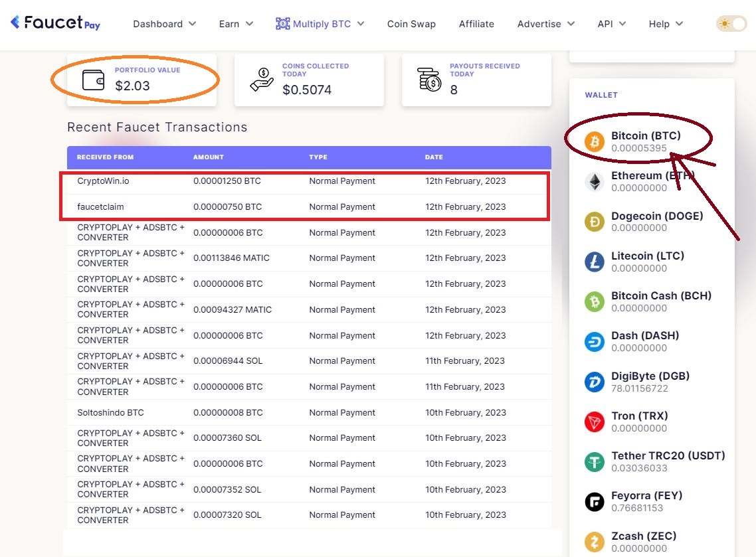Viewport: 756px width, 557px height.
Task: Click the 78.01156722 DigiByte balance
Action: [639, 388]
